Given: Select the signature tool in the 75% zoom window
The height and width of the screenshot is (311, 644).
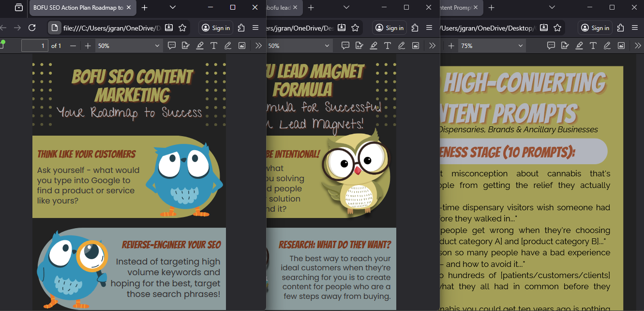Looking at the screenshot, I should tap(565, 46).
